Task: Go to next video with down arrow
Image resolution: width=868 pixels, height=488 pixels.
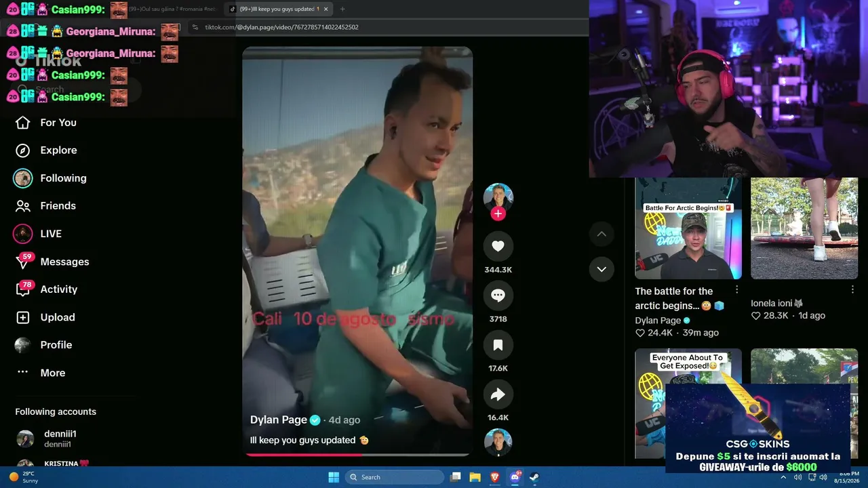Action: pos(601,269)
